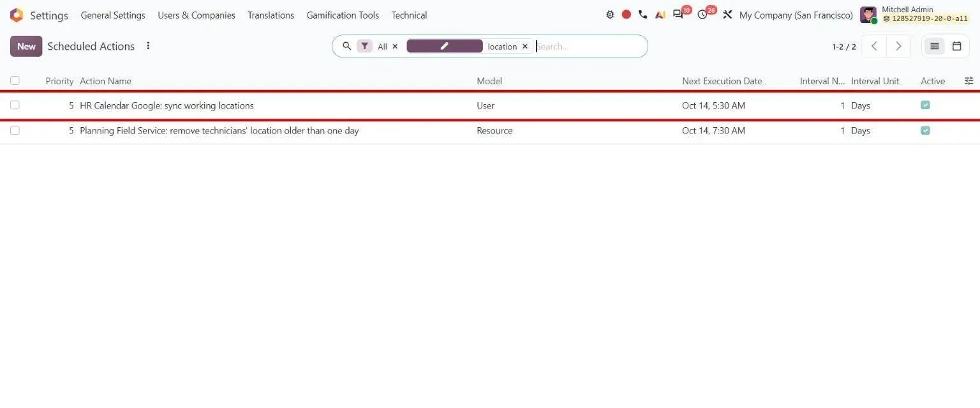Open 'HR Calendar Google: sync working locations' record
The width and height of the screenshot is (980, 408).
[167, 105]
